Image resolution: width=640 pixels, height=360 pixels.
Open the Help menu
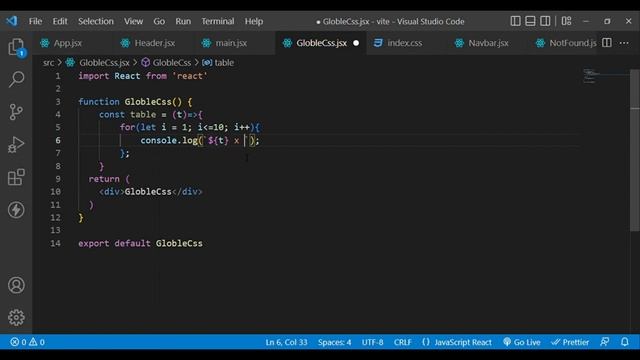pos(254,21)
